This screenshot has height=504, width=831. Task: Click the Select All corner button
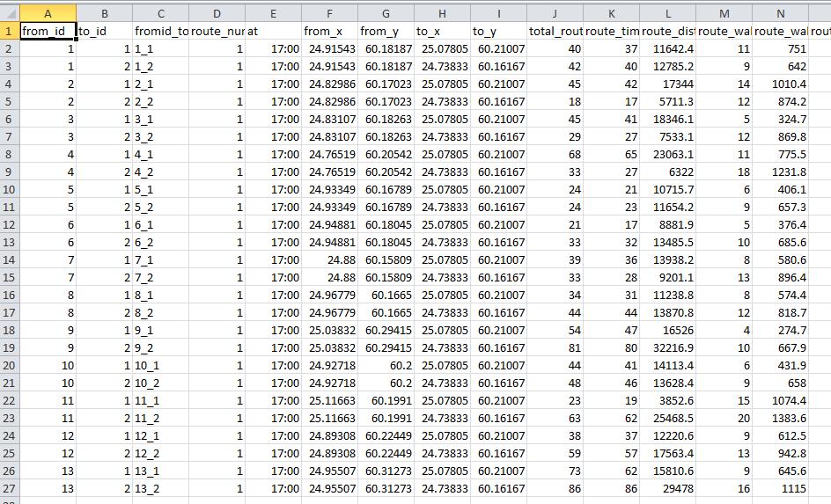click(x=10, y=13)
